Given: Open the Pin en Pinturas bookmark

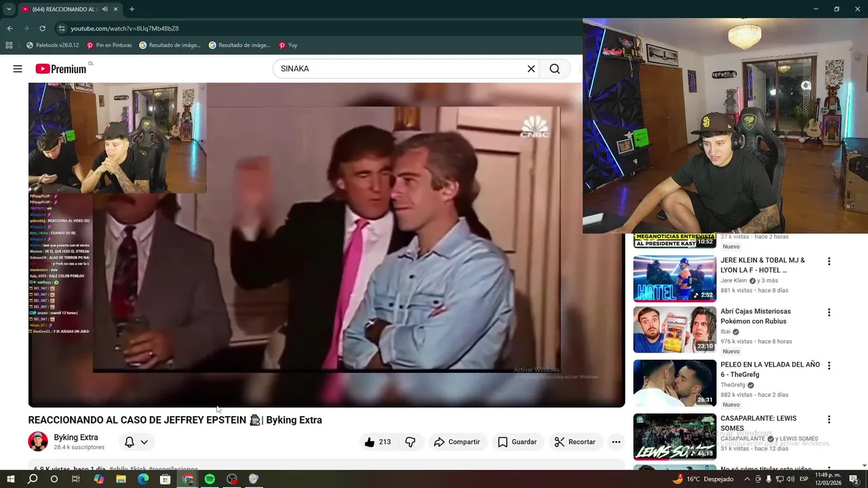Looking at the screenshot, I should [108, 45].
